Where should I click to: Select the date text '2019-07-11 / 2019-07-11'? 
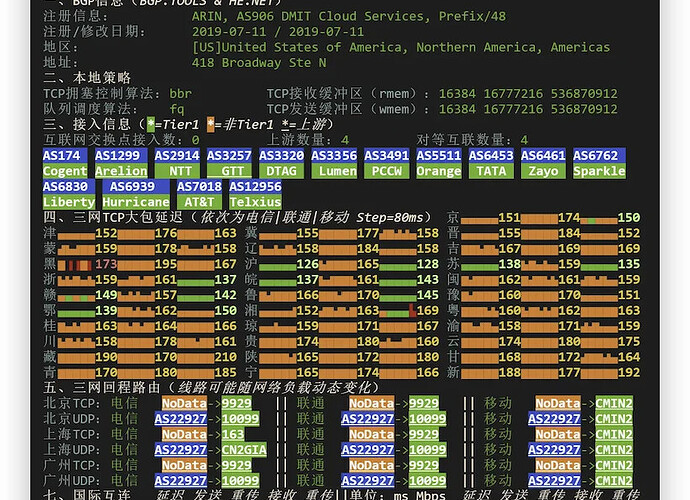pyautogui.click(x=278, y=32)
